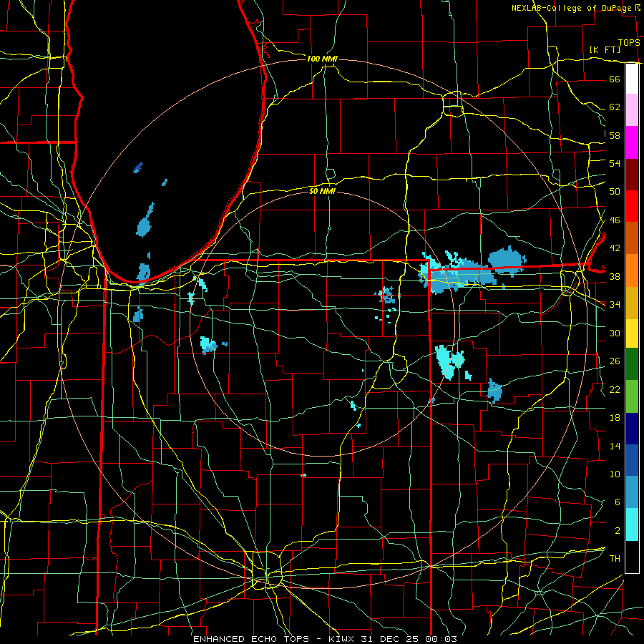The image size is (644, 644).
Task: Click the black TH legend block
Action: coord(632,557)
